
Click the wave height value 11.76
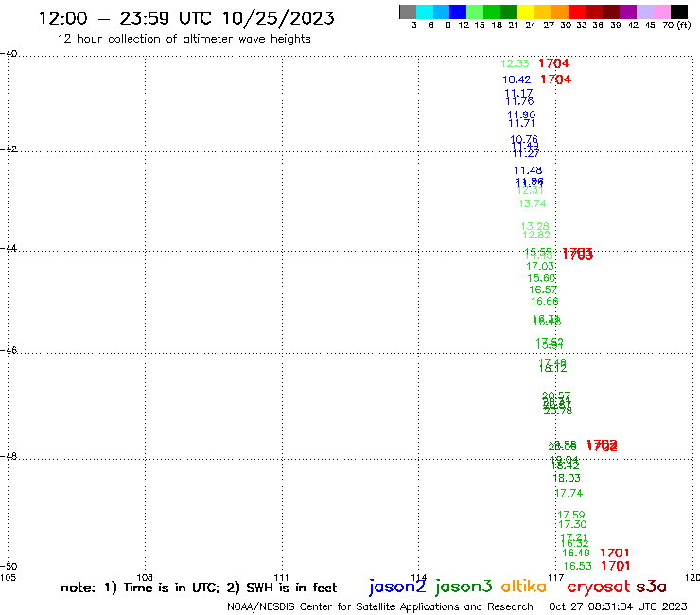tap(519, 101)
